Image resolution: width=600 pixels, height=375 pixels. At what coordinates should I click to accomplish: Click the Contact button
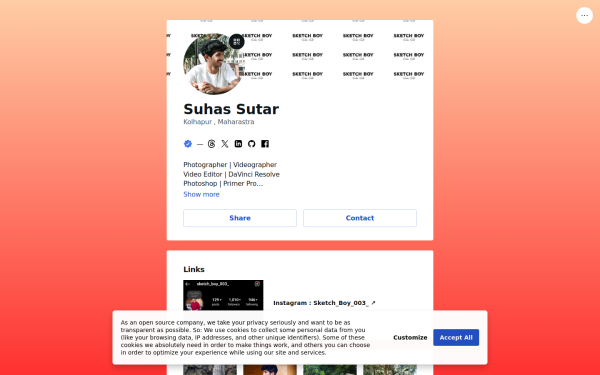coord(360,218)
